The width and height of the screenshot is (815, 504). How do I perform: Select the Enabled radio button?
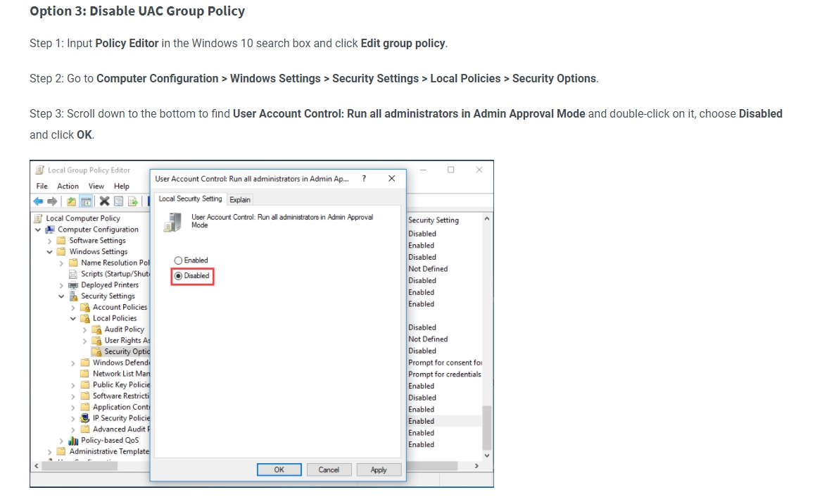pyautogui.click(x=178, y=260)
